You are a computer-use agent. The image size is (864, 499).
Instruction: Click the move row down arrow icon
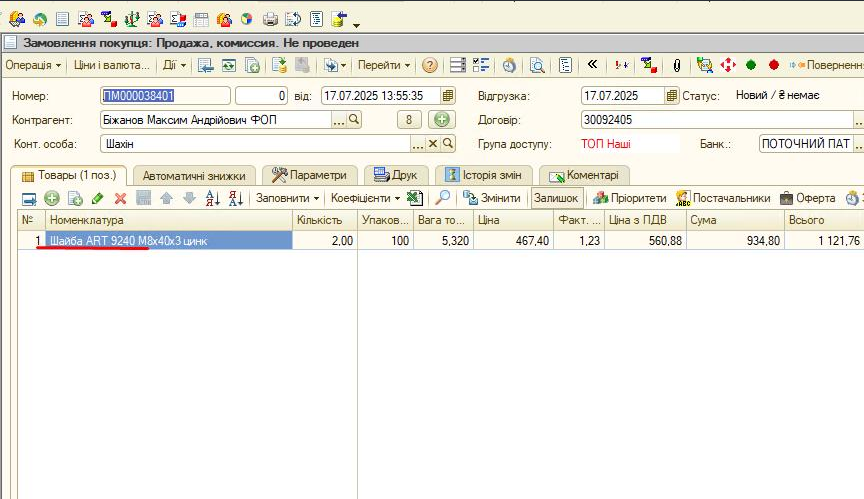click(189, 198)
